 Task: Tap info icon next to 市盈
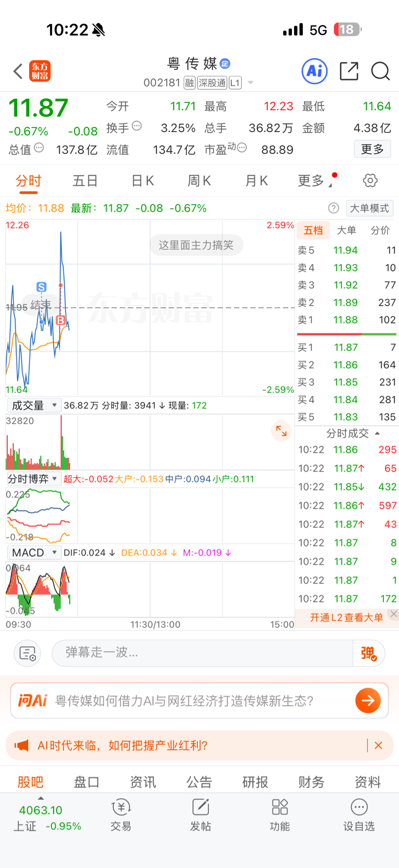click(x=242, y=148)
